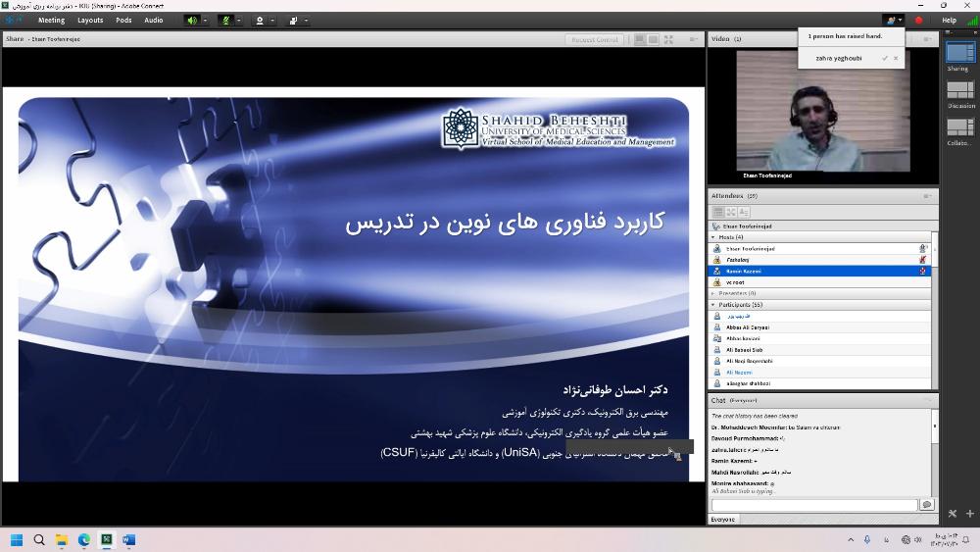Open Microsoft Word from the taskbar

pos(128,539)
